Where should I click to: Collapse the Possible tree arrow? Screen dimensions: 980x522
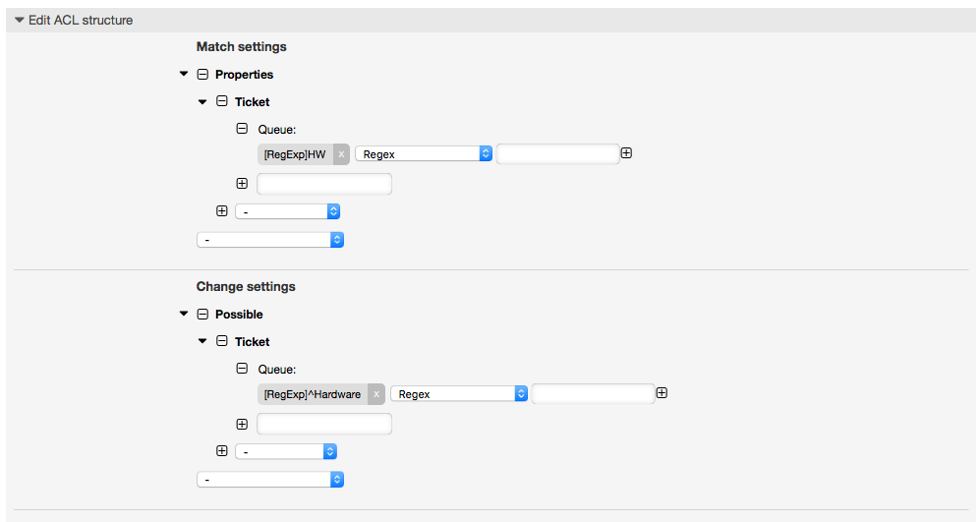click(184, 314)
